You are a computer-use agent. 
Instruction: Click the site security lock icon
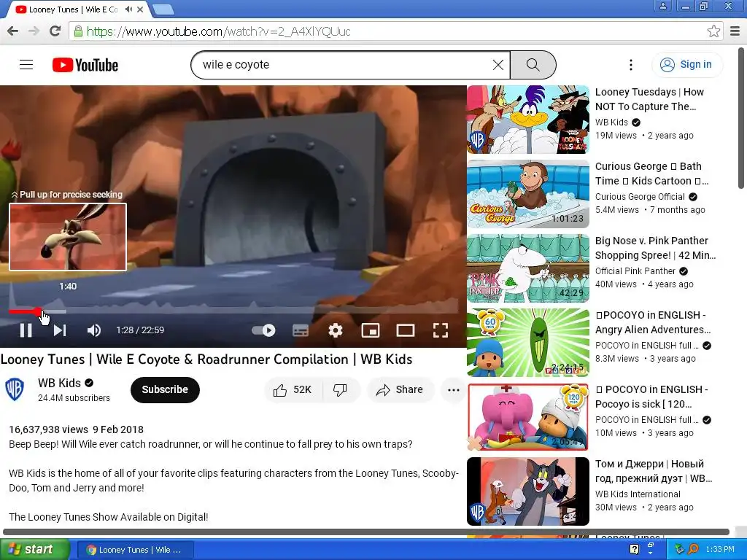[x=77, y=31]
